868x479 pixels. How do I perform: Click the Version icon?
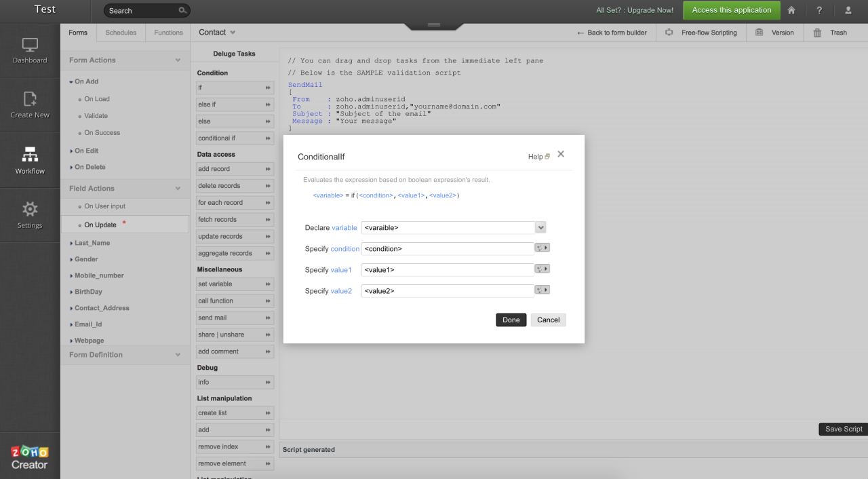tap(759, 32)
